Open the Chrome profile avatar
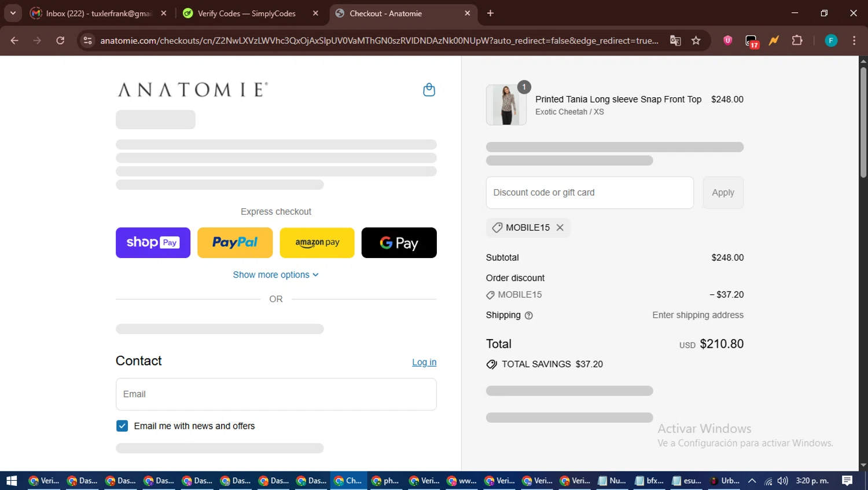Screen dimensions: 868x490 pyautogui.click(x=831, y=40)
